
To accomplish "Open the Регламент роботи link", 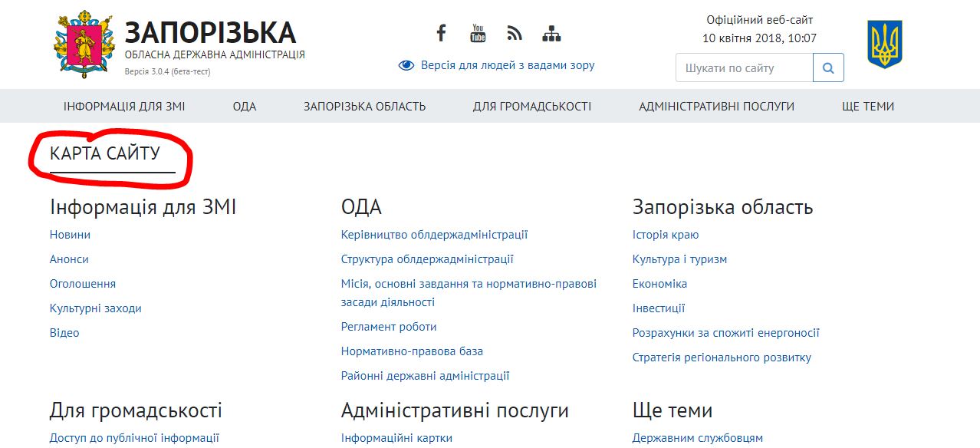I will tap(389, 327).
